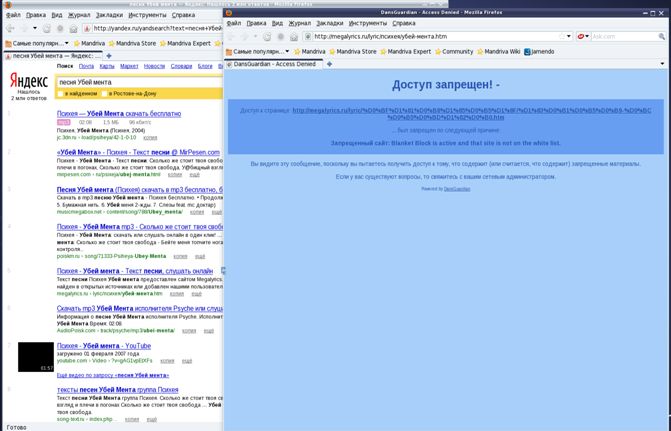Viewport: 671px width, 431px height.
Task: Open Mandriva Expert bookmark in front window
Action: click(406, 52)
